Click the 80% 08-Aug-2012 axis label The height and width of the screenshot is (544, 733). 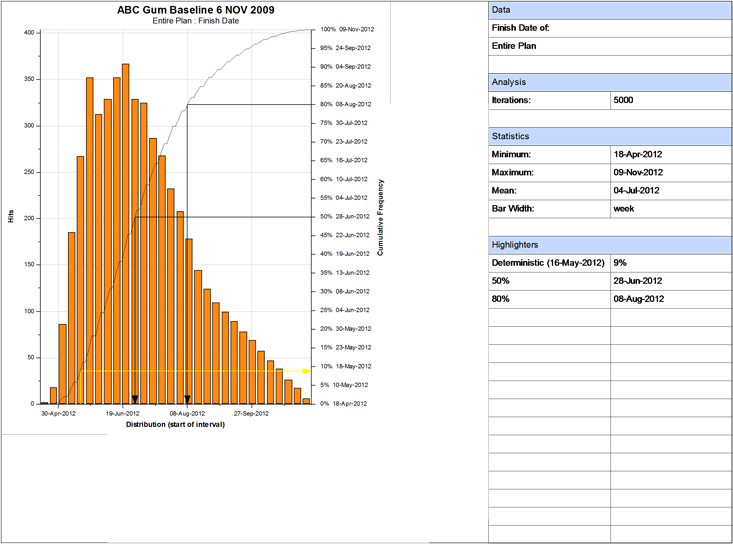pos(344,104)
